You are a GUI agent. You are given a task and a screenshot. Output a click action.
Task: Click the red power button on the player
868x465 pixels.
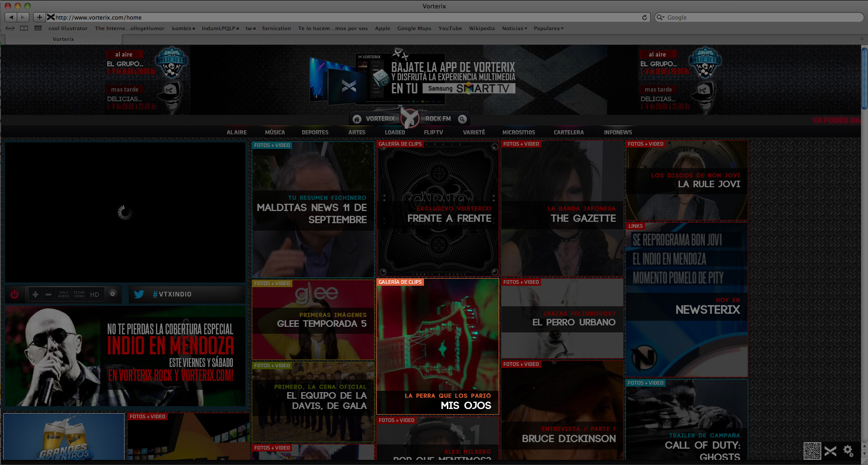point(14,295)
